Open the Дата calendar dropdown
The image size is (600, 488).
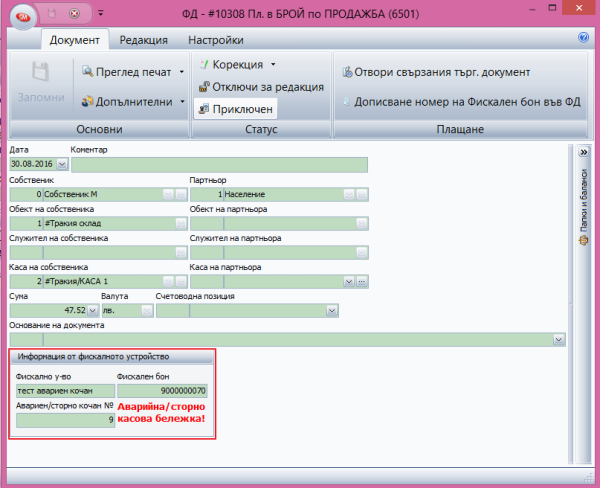[62, 164]
